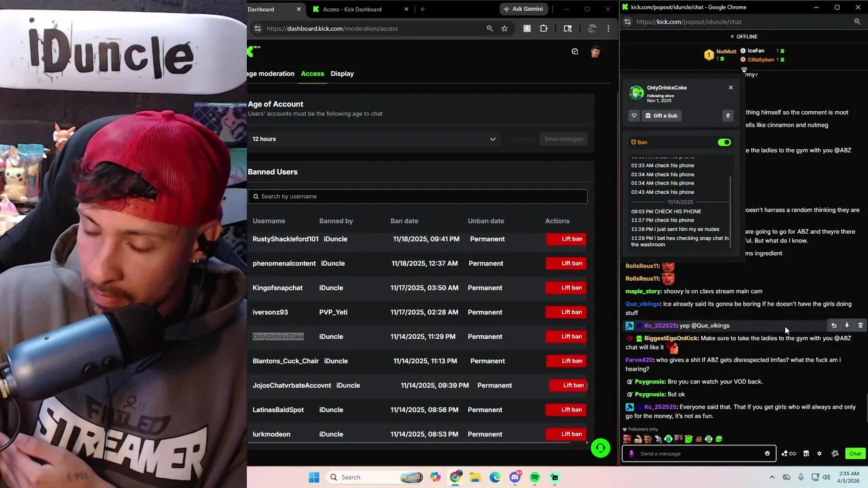Lift ban for RustyShackleford101

click(x=566, y=239)
